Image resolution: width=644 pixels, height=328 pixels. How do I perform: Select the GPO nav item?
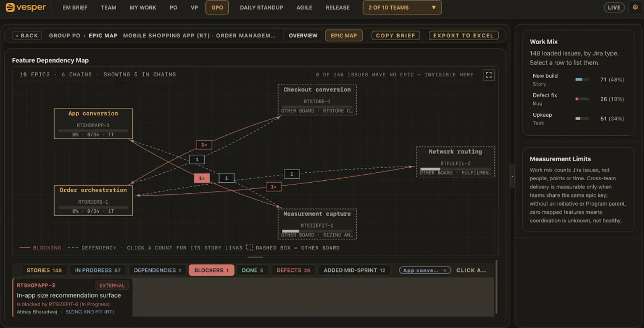pos(217,8)
